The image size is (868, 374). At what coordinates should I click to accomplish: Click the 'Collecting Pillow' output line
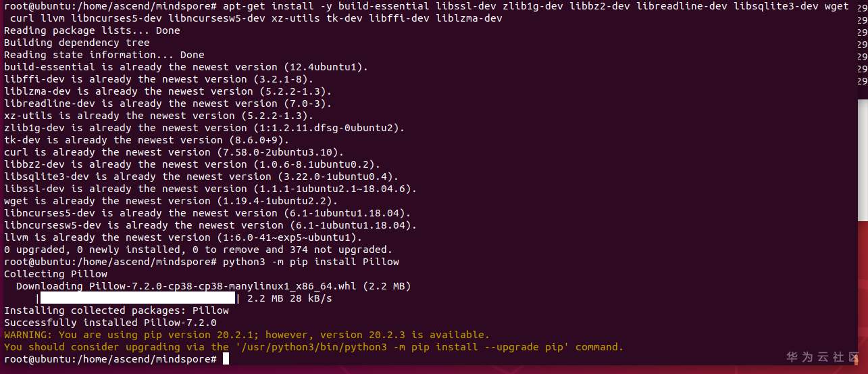[55, 274]
